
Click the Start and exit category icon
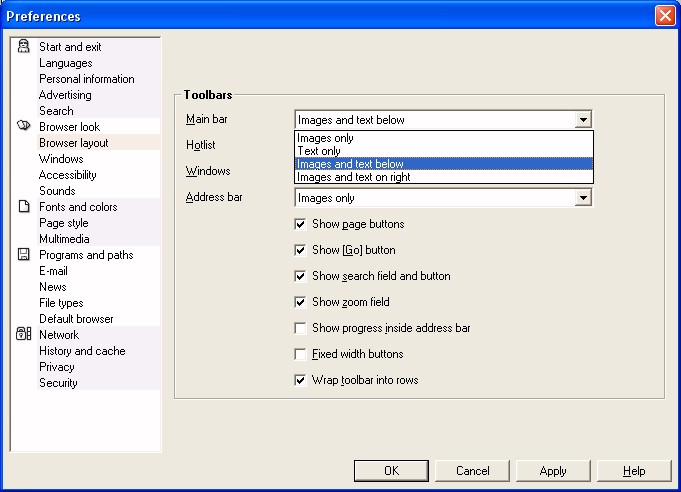pyautogui.click(x=24, y=47)
